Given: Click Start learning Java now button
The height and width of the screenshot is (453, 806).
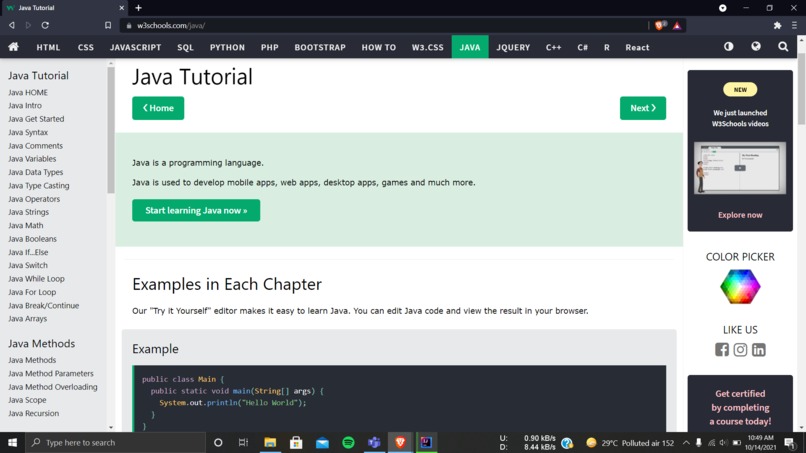Looking at the screenshot, I should 196,210.
